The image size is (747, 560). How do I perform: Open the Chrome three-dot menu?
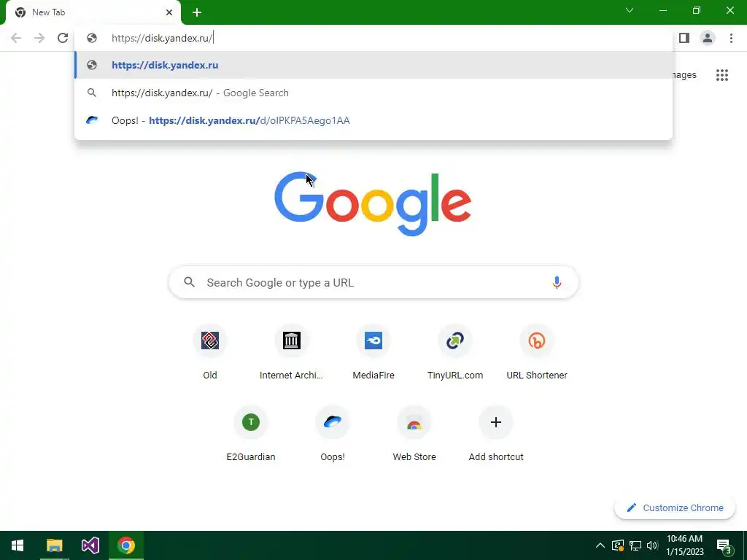tap(731, 38)
